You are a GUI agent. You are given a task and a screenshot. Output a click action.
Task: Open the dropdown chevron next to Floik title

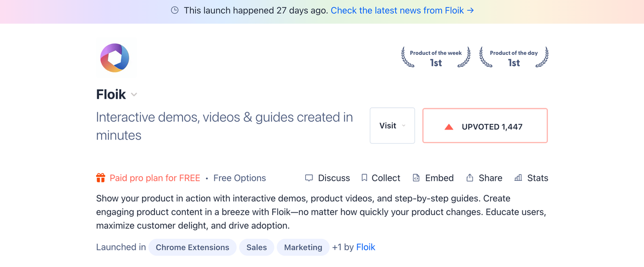pyautogui.click(x=134, y=95)
